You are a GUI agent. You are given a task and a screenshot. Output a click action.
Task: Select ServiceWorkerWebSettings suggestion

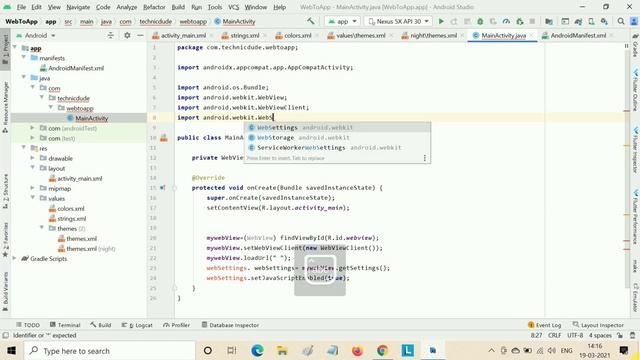click(337, 147)
